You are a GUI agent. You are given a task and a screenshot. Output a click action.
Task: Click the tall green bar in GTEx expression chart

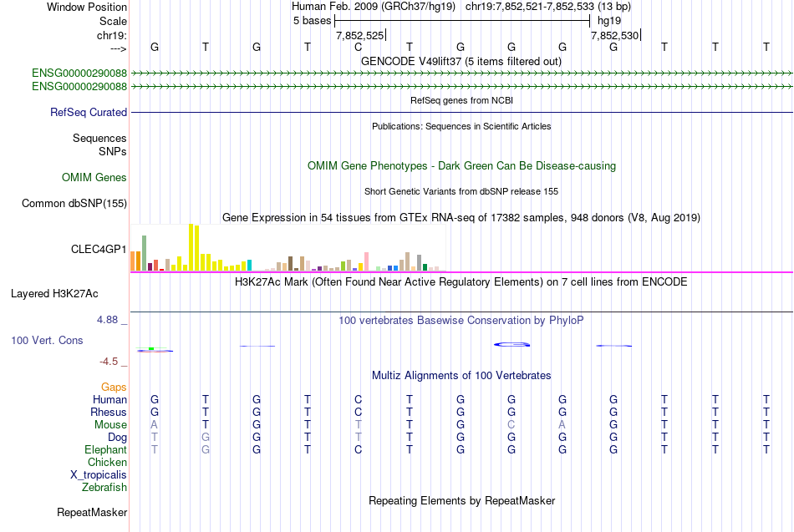point(145,253)
